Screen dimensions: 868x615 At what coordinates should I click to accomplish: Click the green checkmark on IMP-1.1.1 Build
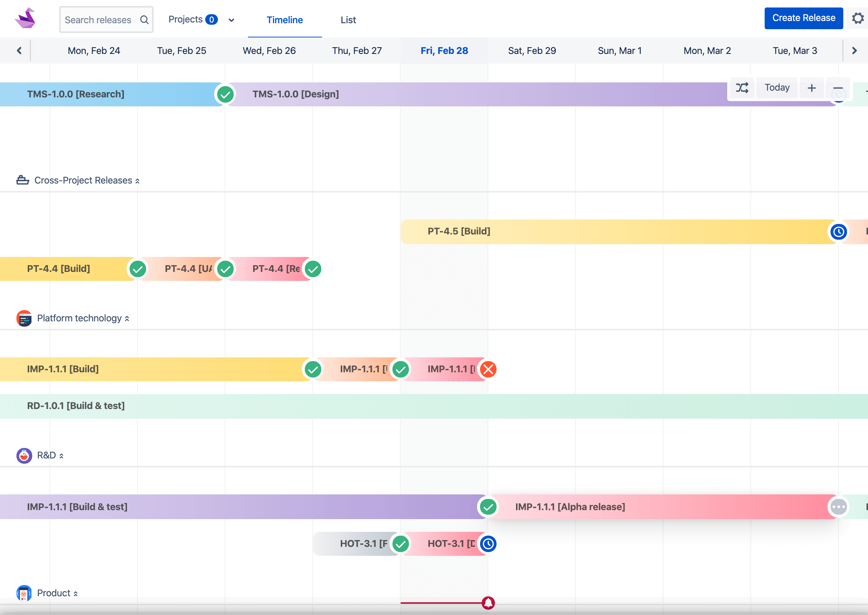coord(313,369)
